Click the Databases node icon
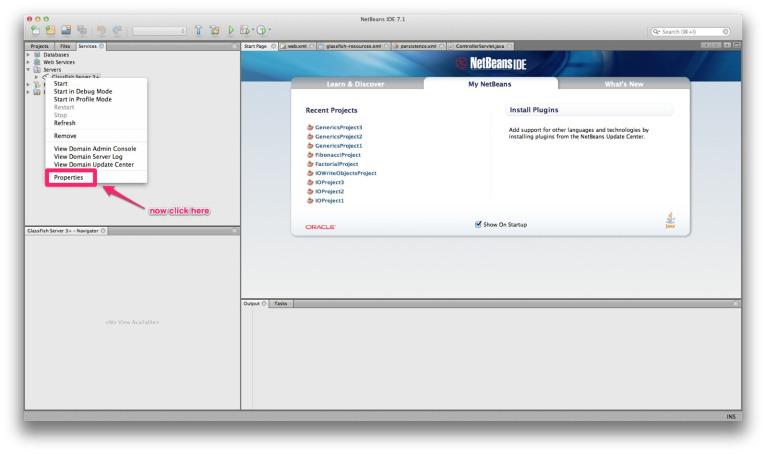 click(37, 55)
